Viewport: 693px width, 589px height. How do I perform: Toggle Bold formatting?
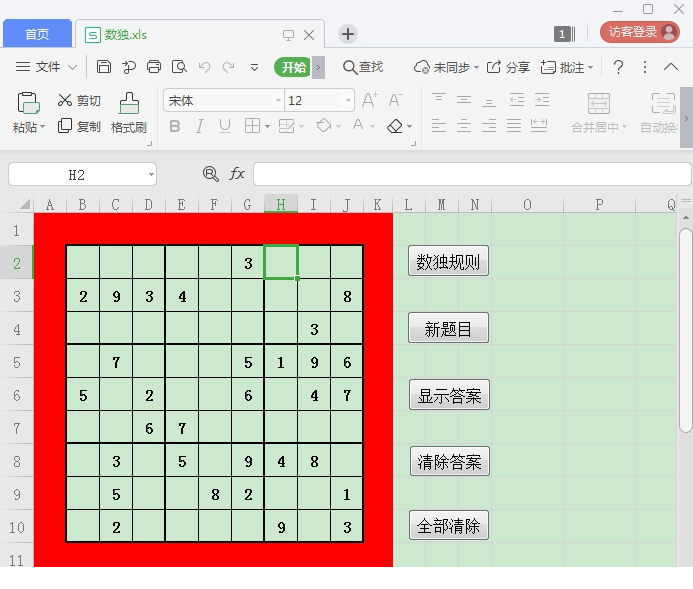[x=175, y=126]
